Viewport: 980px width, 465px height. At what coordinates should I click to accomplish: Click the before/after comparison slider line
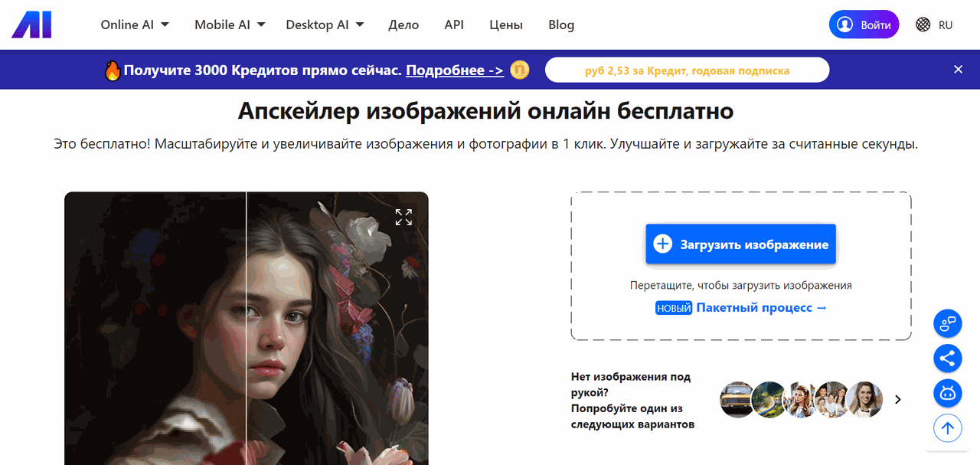247,328
